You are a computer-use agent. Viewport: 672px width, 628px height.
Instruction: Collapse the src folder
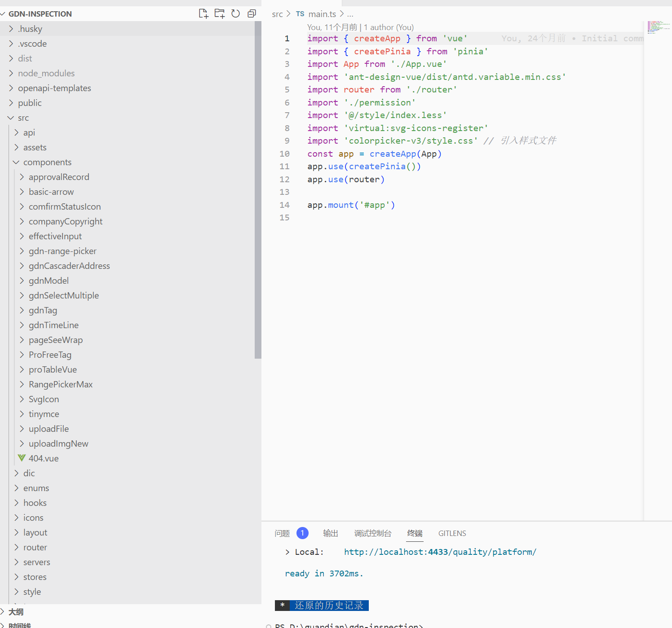[11, 118]
